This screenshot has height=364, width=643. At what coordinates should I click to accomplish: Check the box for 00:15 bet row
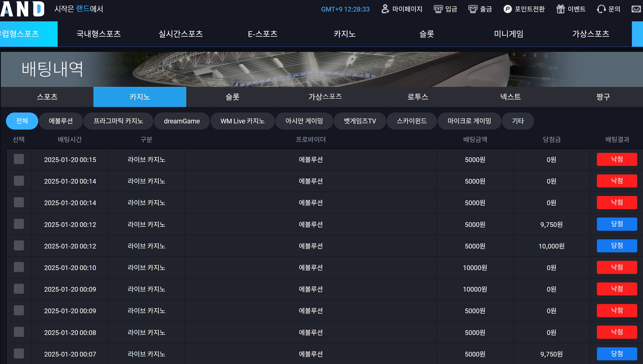click(19, 159)
